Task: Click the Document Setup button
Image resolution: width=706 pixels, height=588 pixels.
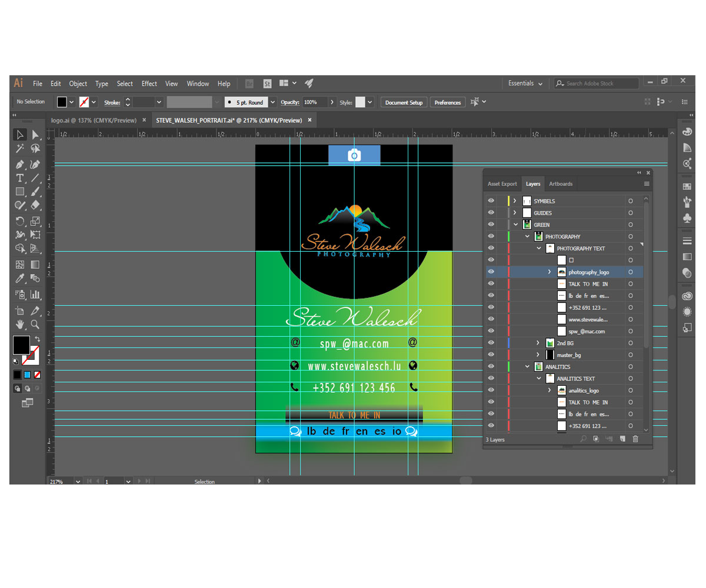Action: (404, 102)
